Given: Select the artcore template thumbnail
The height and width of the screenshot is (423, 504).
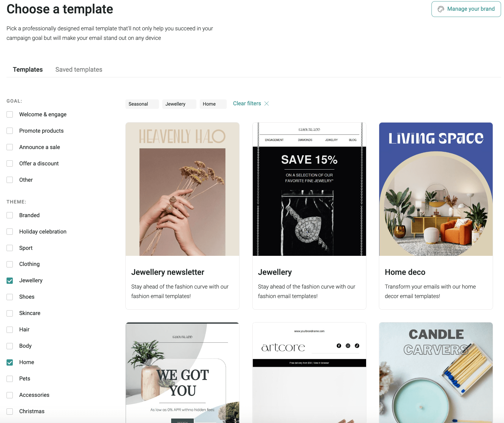Looking at the screenshot, I should pyautogui.click(x=309, y=373).
